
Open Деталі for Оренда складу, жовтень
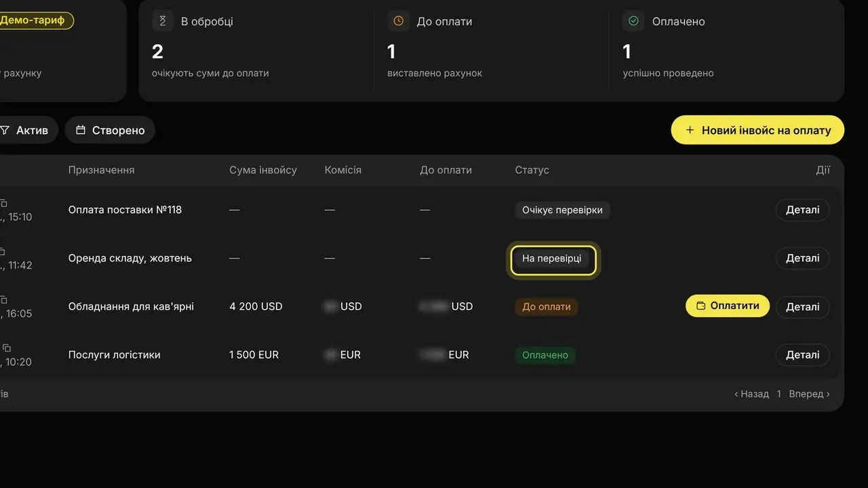click(x=802, y=258)
